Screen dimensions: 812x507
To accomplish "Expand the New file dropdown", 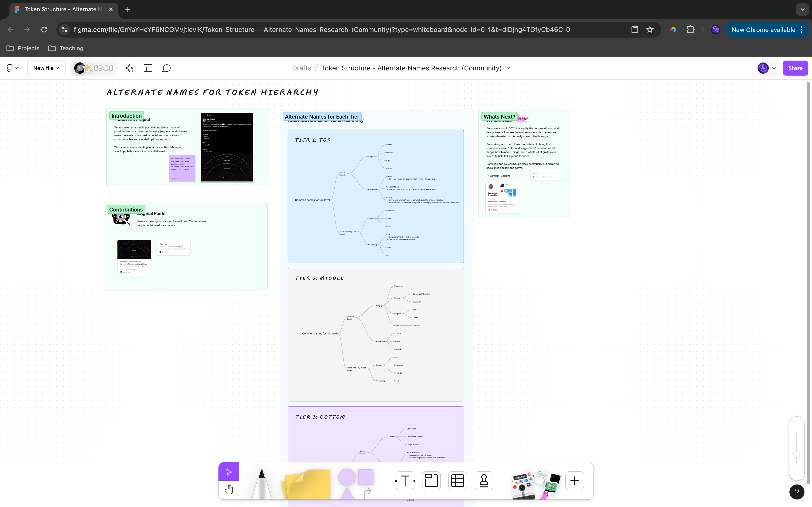I will pos(46,68).
